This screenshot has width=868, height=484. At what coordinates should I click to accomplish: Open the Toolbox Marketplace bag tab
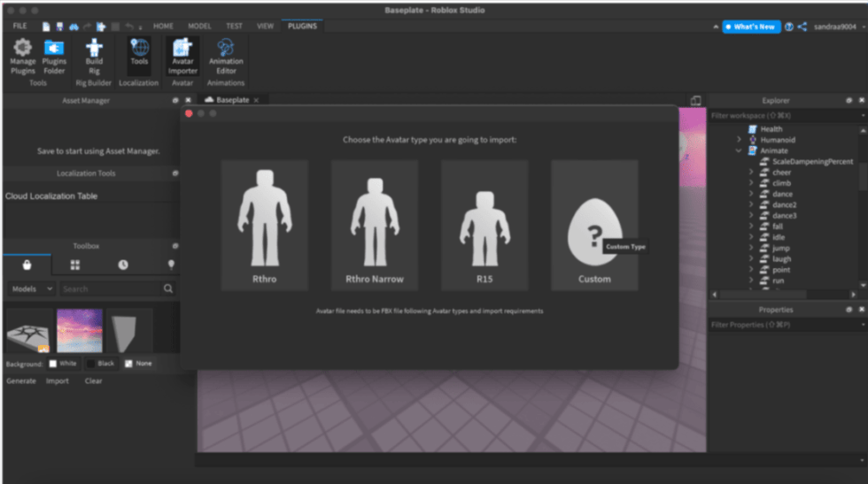[x=27, y=265]
